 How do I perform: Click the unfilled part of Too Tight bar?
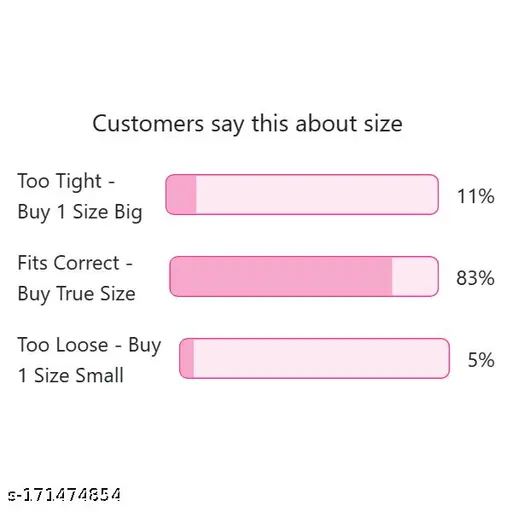[x=317, y=194]
